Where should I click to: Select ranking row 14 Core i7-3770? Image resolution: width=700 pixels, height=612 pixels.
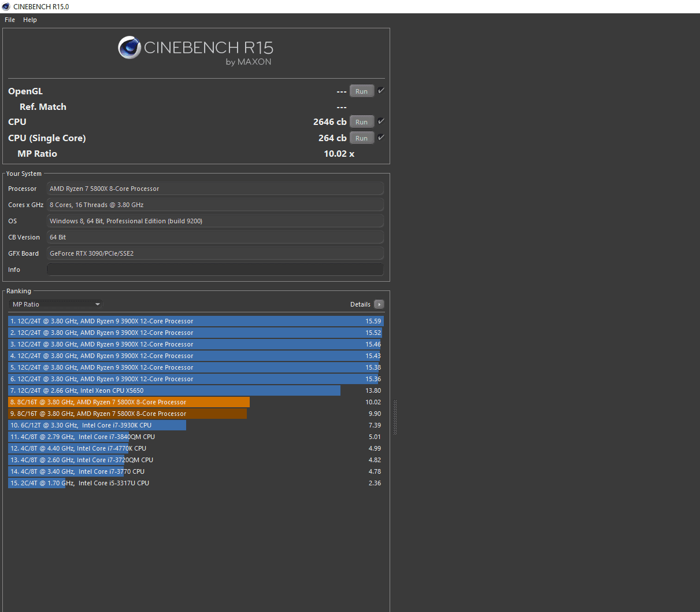(196, 471)
